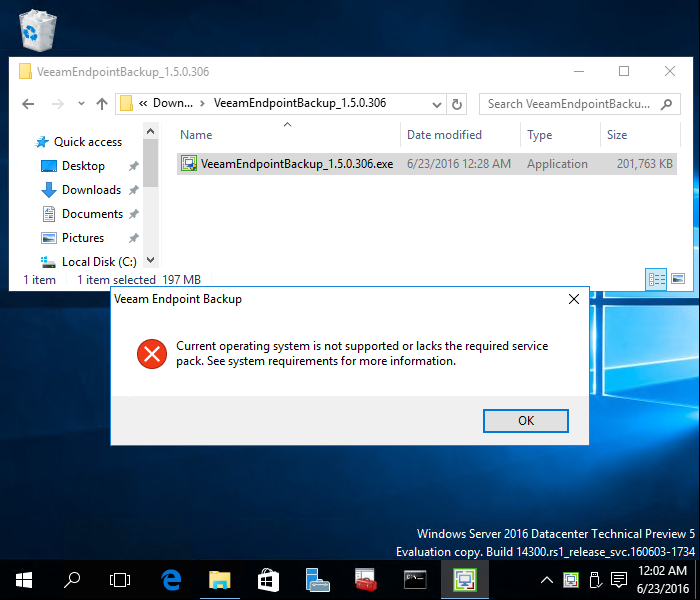Screen dimensions: 700x600
Task: Click the Veeam exe file icon
Action: (189, 164)
